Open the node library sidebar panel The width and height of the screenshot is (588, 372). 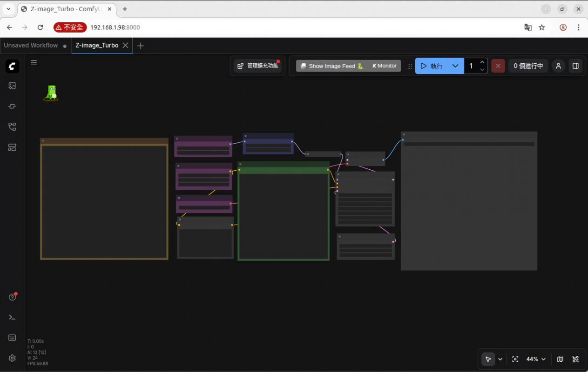pyautogui.click(x=13, y=106)
